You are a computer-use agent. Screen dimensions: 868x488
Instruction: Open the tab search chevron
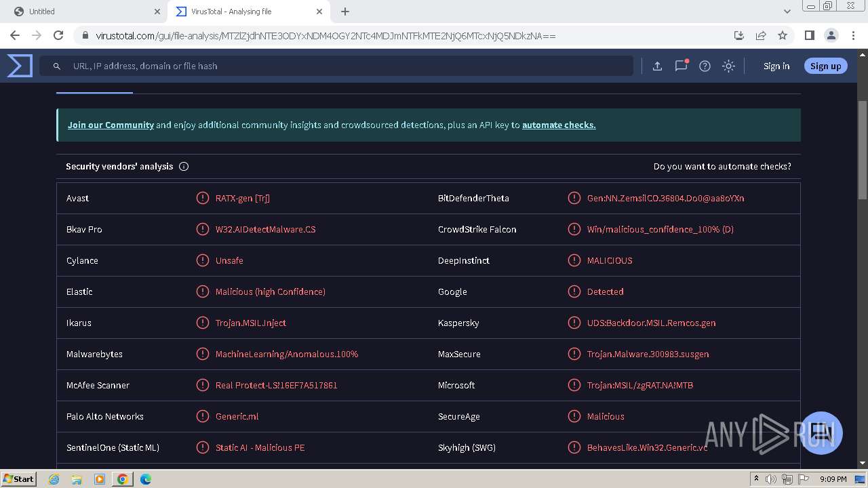point(787,12)
